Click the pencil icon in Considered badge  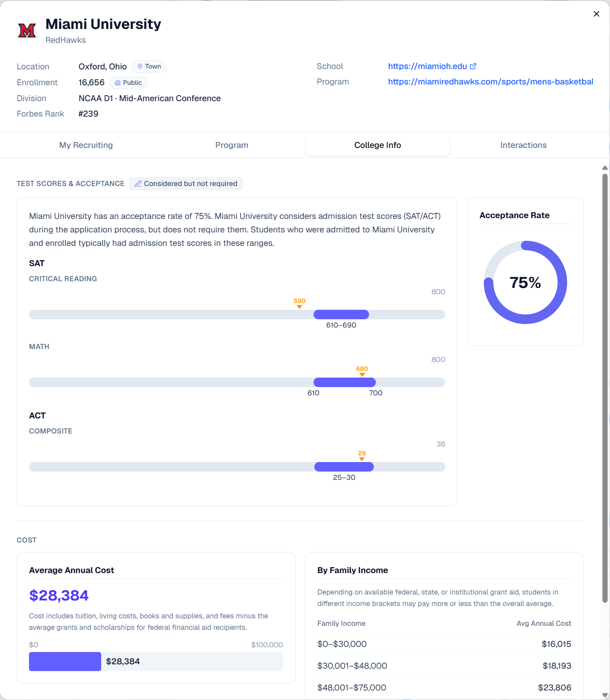(138, 184)
